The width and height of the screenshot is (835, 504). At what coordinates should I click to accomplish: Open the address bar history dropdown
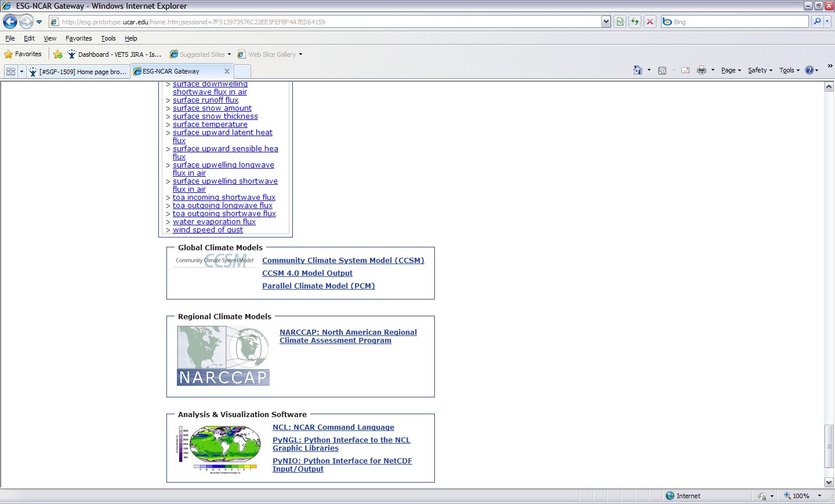pos(606,22)
